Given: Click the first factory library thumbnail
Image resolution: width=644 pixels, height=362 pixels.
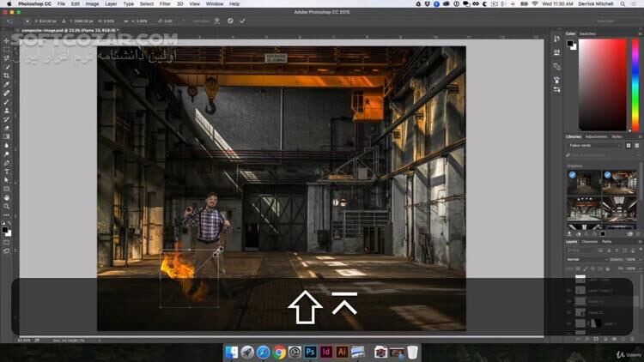Looking at the screenshot, I should point(584,181).
